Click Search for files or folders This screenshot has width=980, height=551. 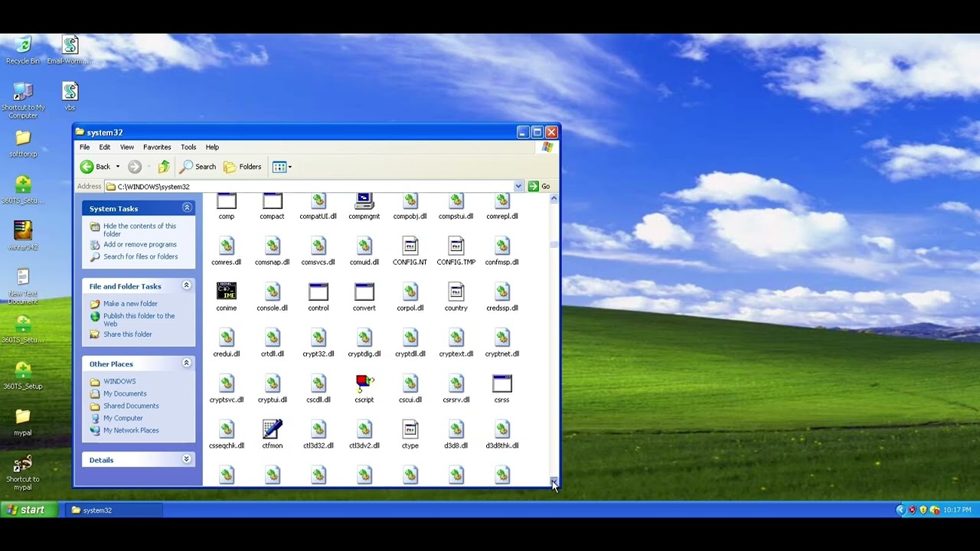tap(140, 257)
